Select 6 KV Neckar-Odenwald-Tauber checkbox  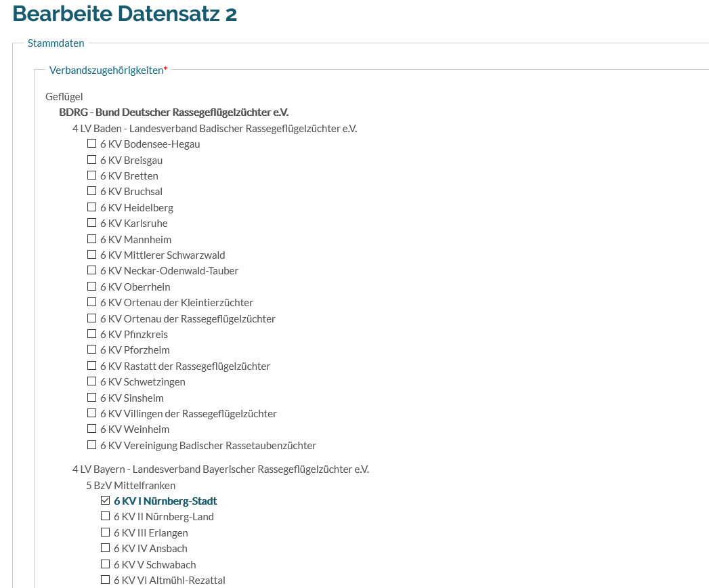pos(91,270)
